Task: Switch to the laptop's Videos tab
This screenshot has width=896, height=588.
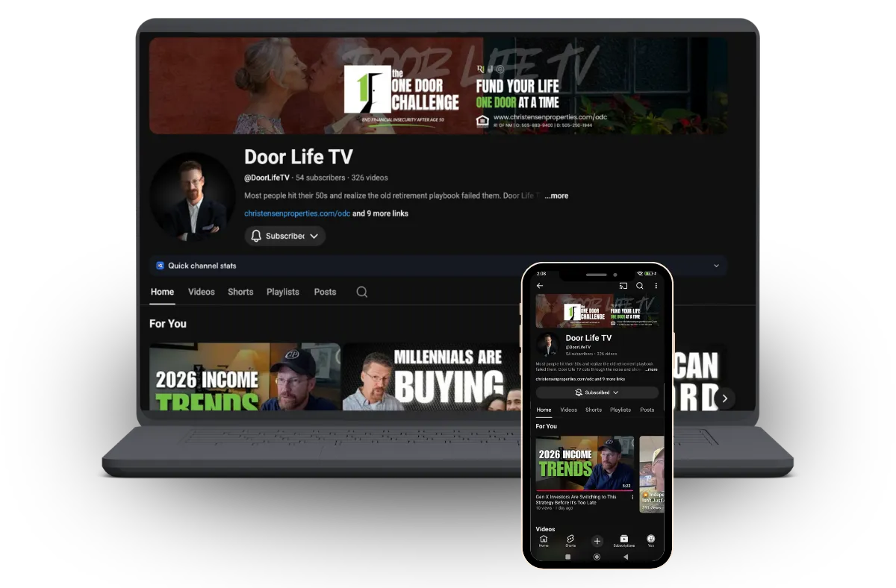Action: point(202,292)
